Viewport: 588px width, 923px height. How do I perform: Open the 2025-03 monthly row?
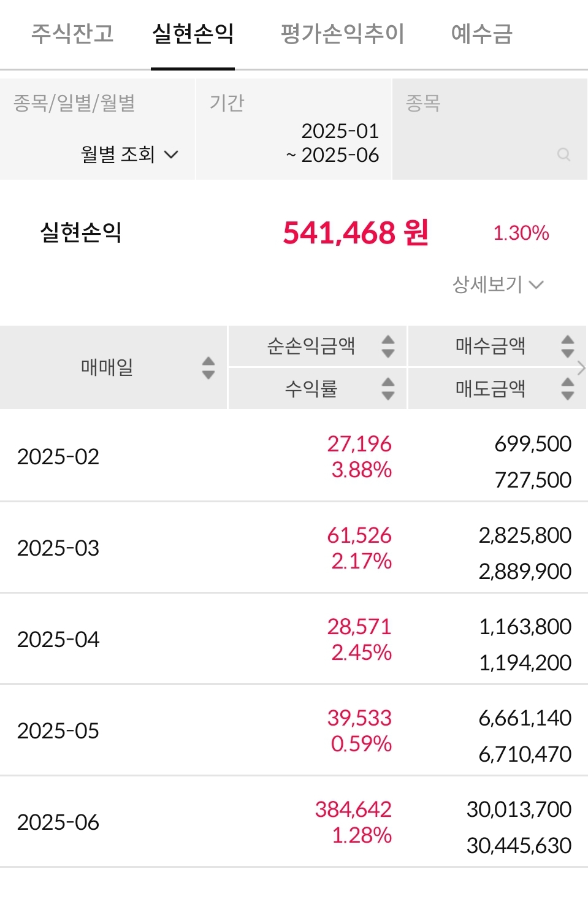point(294,548)
